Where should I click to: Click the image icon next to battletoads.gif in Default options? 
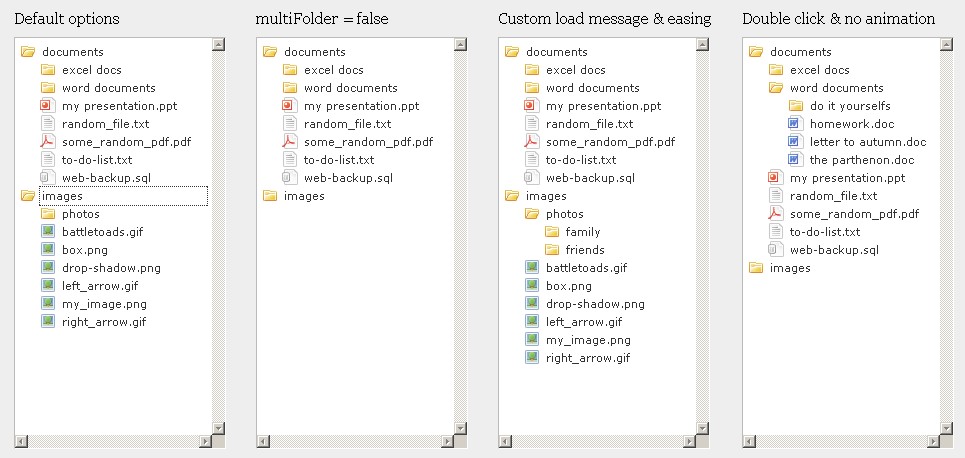[48, 231]
